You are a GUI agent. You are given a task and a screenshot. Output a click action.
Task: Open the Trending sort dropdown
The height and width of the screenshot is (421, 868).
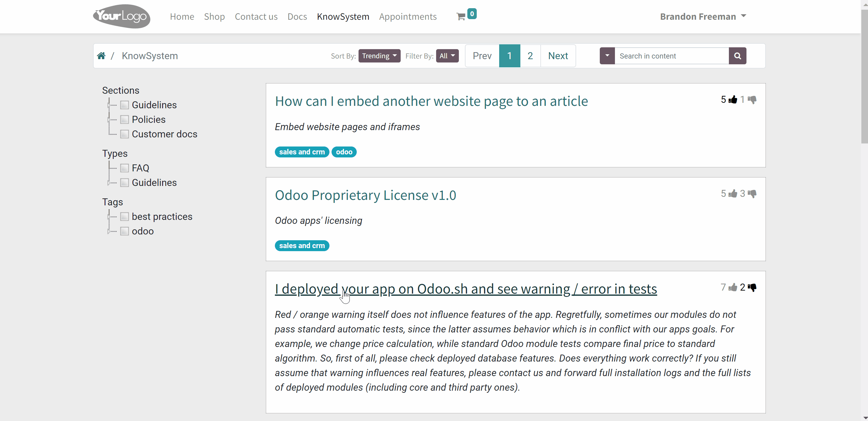point(379,56)
